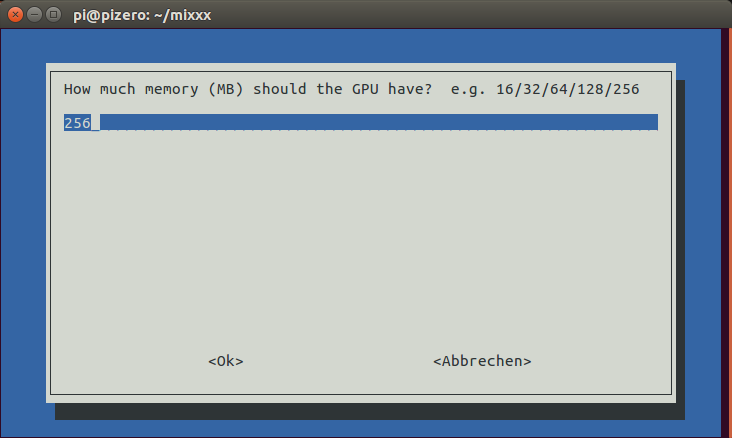Click the GPU memory question text

tap(248, 89)
